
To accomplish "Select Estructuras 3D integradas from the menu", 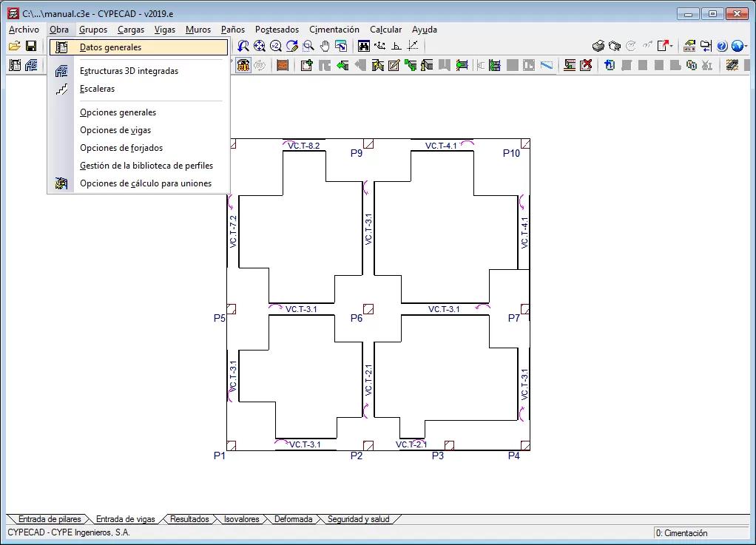I will tap(129, 71).
